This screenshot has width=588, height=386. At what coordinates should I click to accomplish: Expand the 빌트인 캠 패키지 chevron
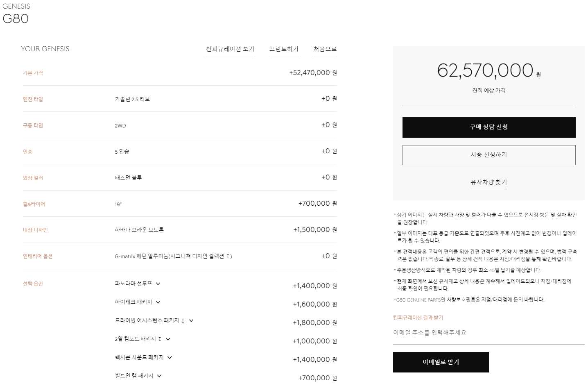[x=159, y=376]
